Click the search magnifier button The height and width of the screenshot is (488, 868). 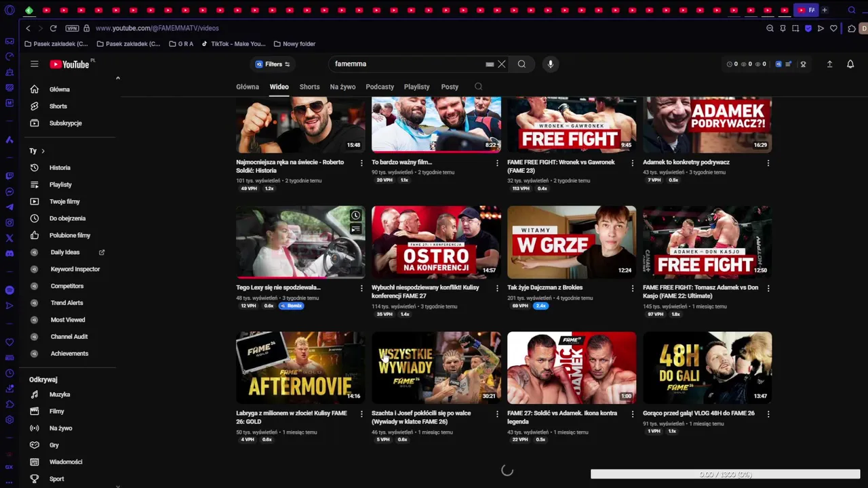click(521, 64)
